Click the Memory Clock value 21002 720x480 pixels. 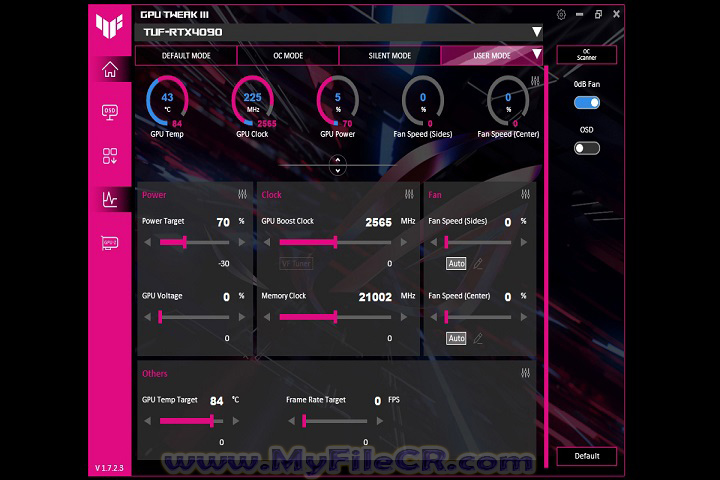375,297
